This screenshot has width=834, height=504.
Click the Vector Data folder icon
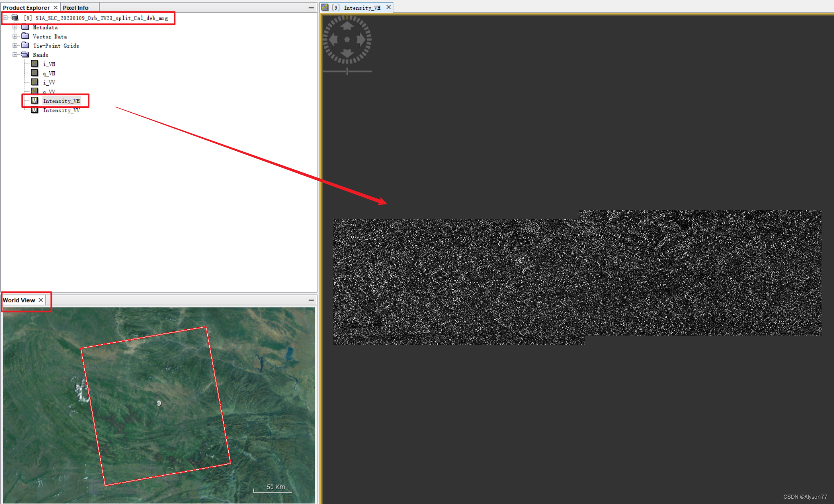click(25, 36)
